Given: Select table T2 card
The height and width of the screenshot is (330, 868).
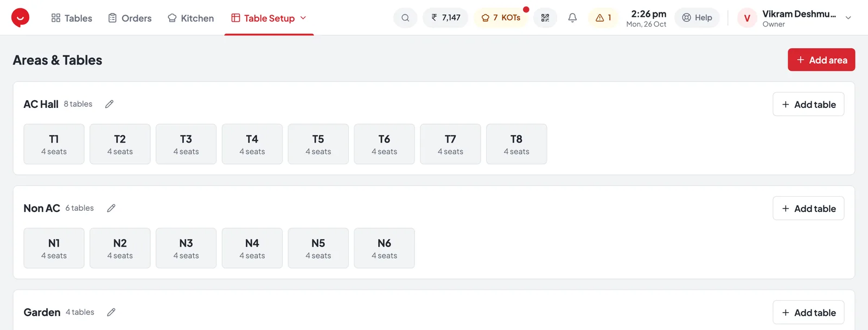Looking at the screenshot, I should pyautogui.click(x=120, y=144).
